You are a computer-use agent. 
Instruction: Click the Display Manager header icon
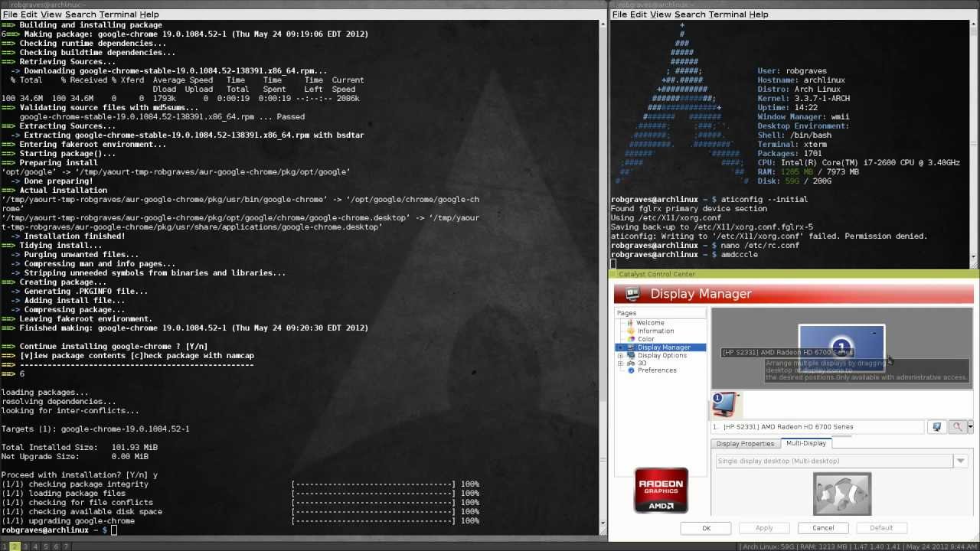tap(632, 294)
